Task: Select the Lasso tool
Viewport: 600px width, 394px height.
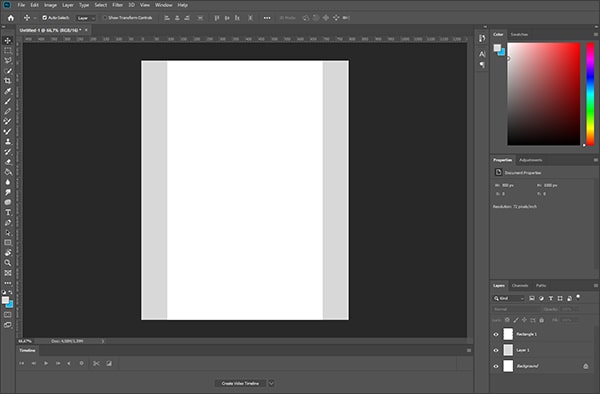Action: pos(8,60)
